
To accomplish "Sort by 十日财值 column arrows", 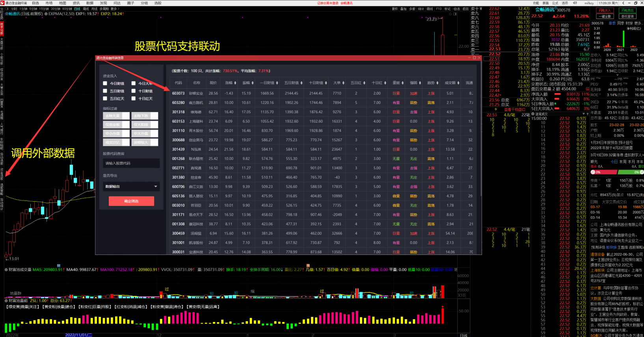I will (326, 83).
